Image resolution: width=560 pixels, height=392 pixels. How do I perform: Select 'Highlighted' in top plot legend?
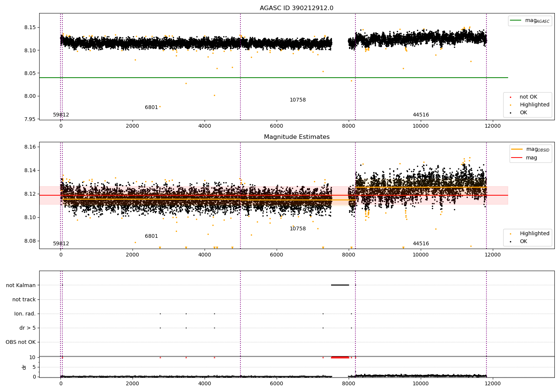coord(530,105)
